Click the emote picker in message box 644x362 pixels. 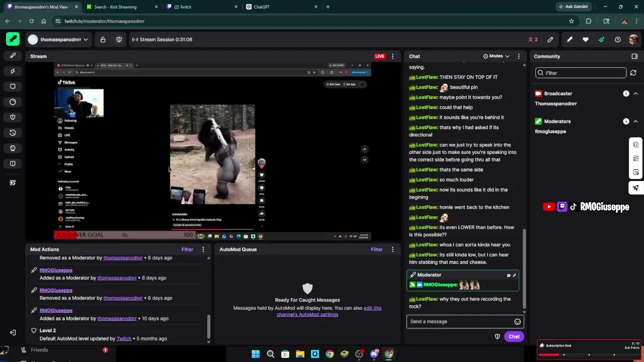[x=517, y=322]
